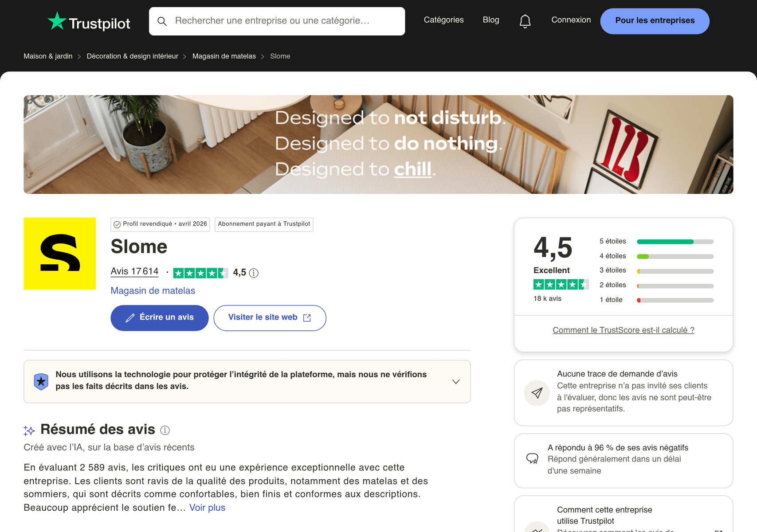The image size is (757, 532).
Task: Go to Maison & jardin breadcrumb
Action: tap(48, 56)
